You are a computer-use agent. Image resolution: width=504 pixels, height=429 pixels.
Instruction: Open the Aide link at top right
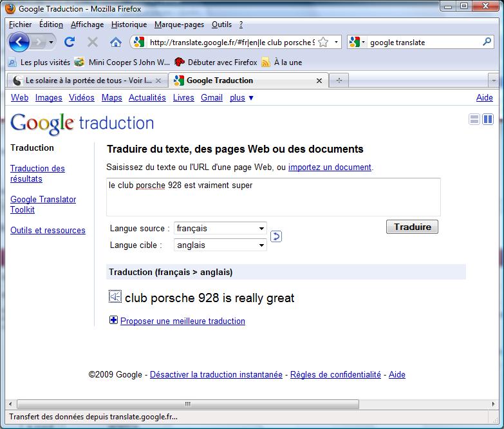pos(485,97)
